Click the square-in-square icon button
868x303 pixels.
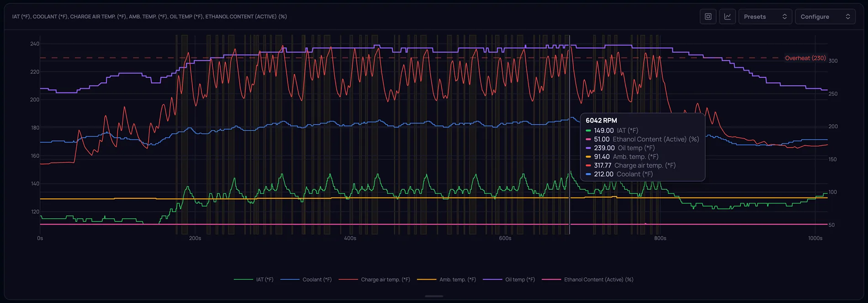(x=708, y=16)
